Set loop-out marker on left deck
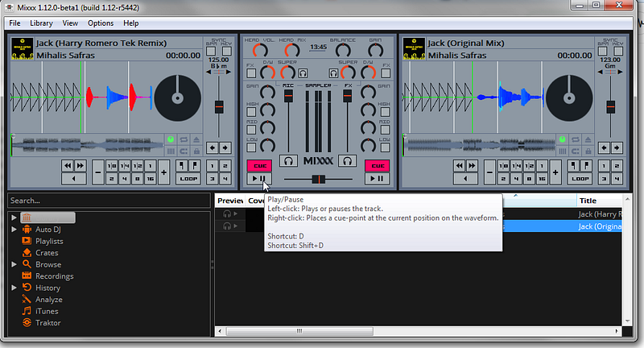The width and height of the screenshot is (644, 348). pos(195,166)
